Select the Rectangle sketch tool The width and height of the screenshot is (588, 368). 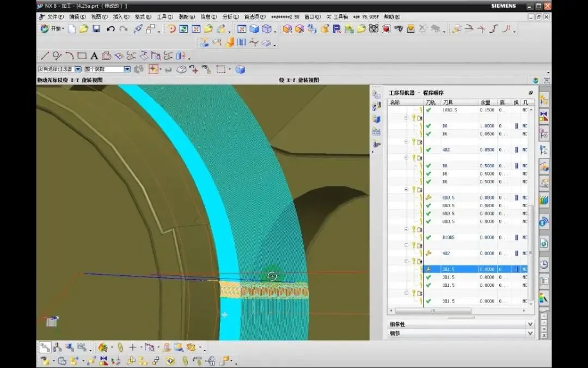82,56
